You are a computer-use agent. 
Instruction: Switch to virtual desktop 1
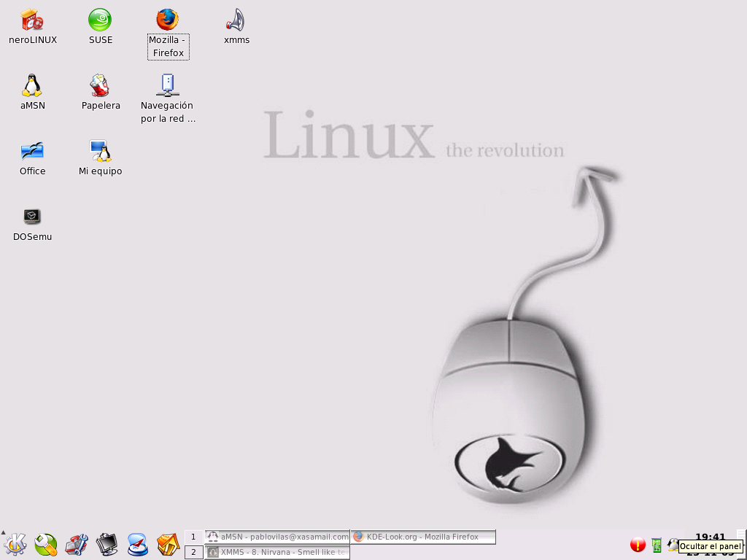click(x=193, y=537)
